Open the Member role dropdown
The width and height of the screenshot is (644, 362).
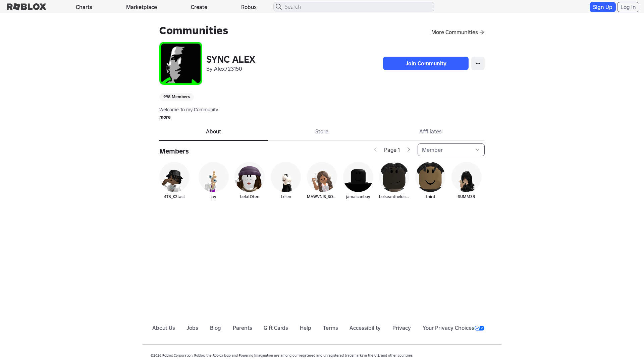point(451,150)
